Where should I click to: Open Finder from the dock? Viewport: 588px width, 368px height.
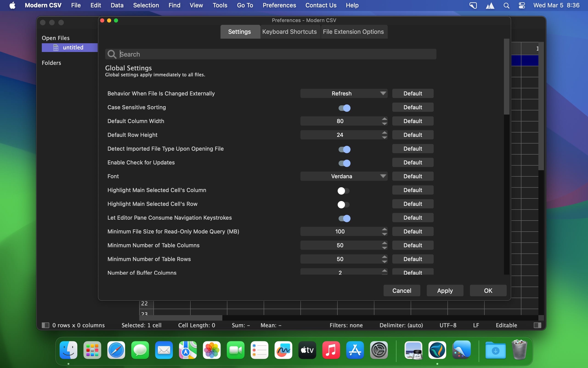click(x=68, y=350)
